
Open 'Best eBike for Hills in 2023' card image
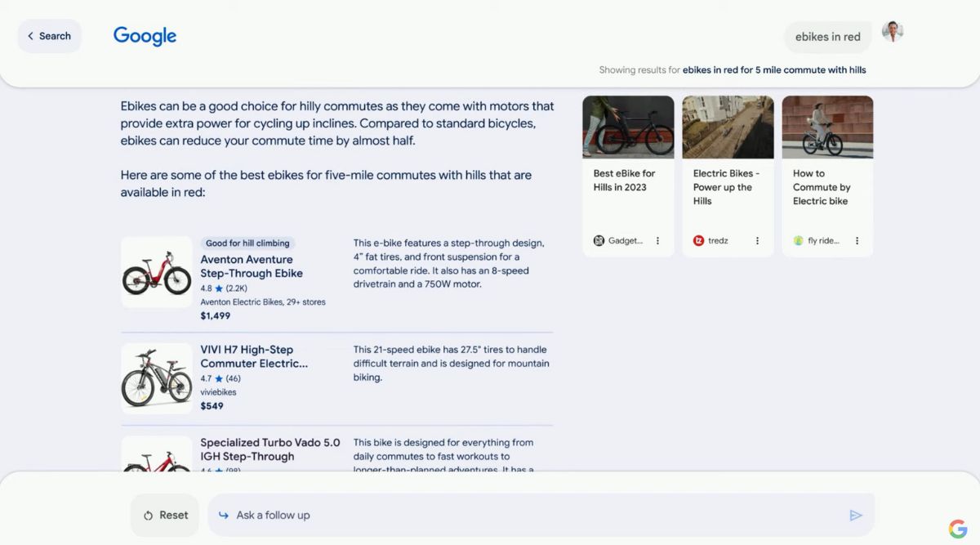(628, 127)
